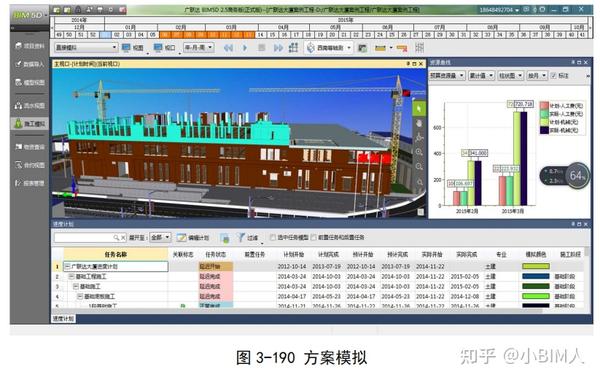Click the 视图 toolbar button
Screen dimensions: 600x380
tap(132, 48)
